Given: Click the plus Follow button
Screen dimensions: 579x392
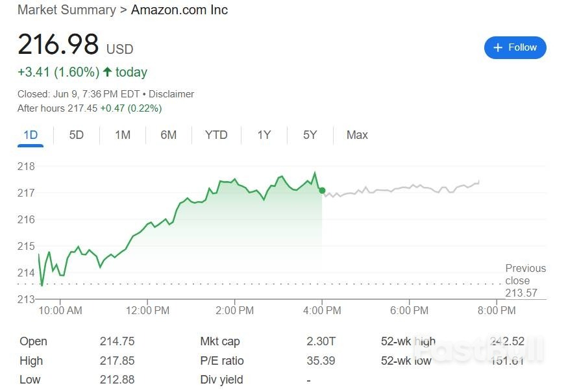Looking at the screenshot, I should coord(515,47).
